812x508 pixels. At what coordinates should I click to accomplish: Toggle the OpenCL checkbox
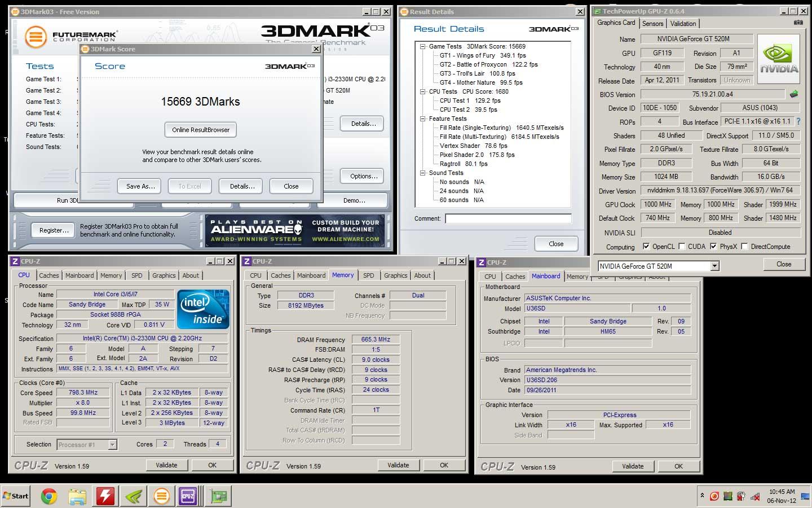tap(646, 247)
